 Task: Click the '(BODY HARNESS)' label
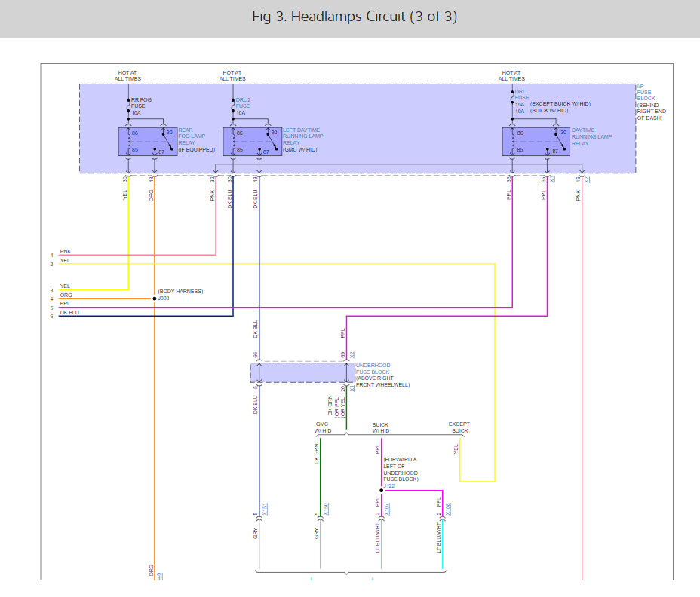[180, 292]
